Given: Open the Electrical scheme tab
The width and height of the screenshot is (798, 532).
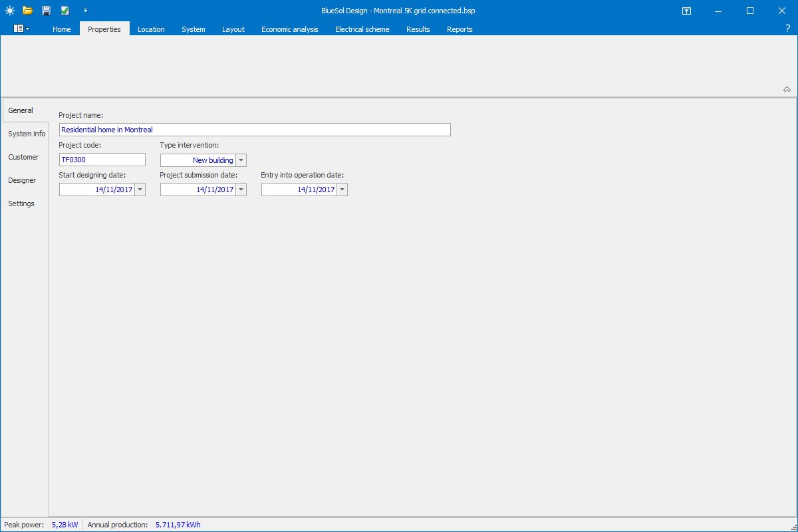Looking at the screenshot, I should [x=362, y=29].
